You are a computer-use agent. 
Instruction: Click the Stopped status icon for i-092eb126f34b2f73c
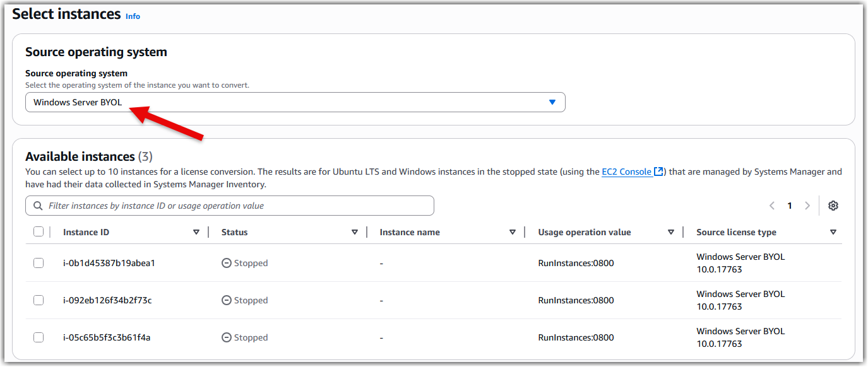point(226,300)
